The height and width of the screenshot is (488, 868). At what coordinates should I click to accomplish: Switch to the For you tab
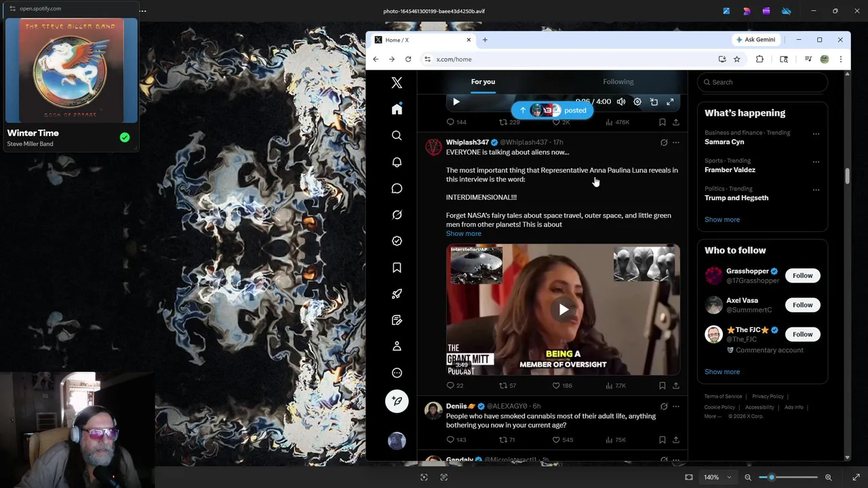484,82
